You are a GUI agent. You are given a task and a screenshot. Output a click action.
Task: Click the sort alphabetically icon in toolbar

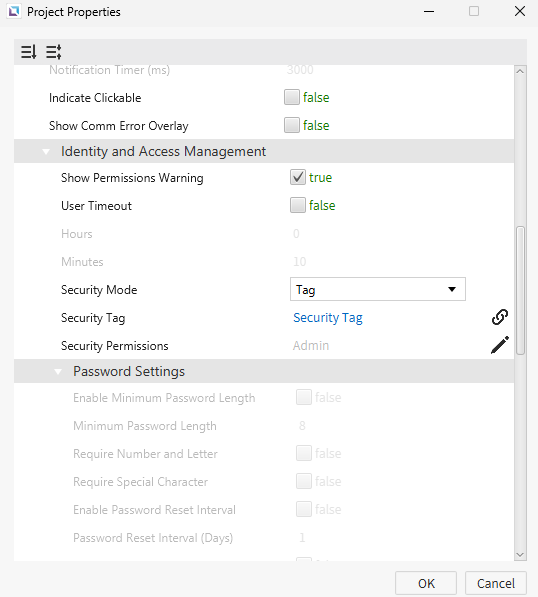point(29,52)
